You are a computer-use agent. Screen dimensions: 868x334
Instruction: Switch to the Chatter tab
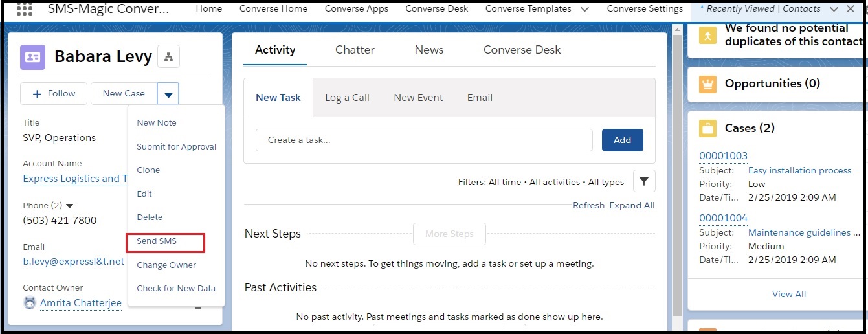point(355,50)
